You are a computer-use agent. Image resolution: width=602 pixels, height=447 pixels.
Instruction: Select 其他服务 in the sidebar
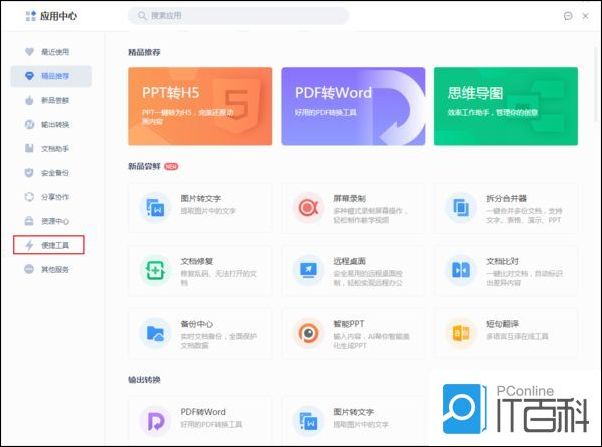[51, 269]
